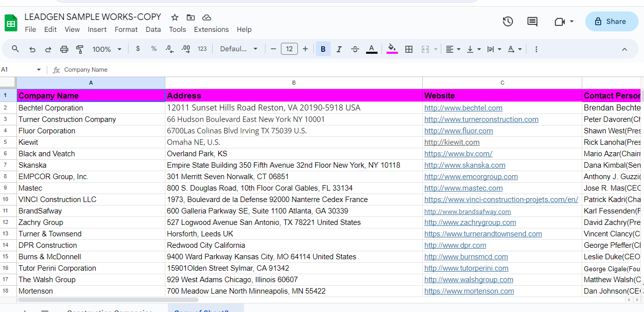This screenshot has height=312, width=644.
Task: Open the Extensions menu
Action: pyautogui.click(x=211, y=29)
